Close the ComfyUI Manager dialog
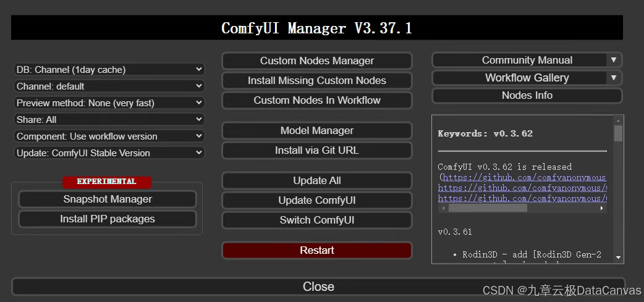This screenshot has width=644, height=302. [318, 287]
